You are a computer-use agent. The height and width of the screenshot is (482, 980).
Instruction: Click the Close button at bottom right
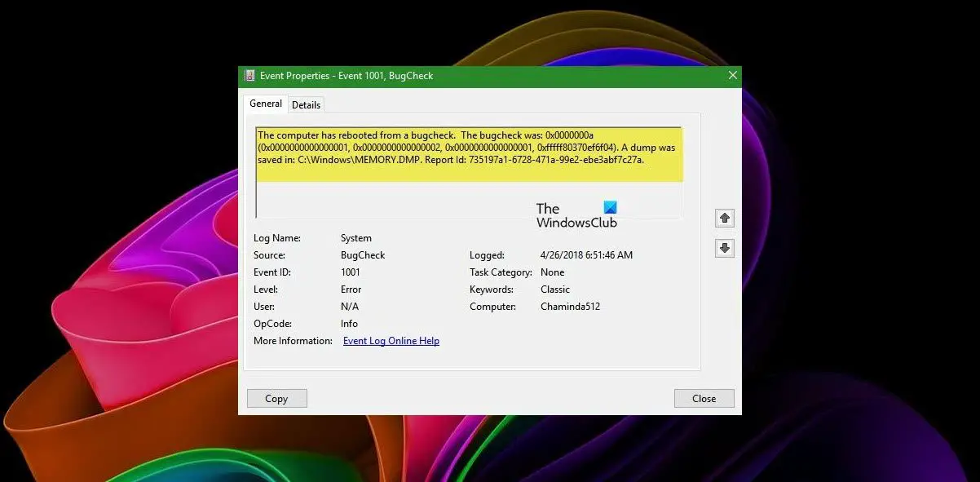(x=704, y=399)
